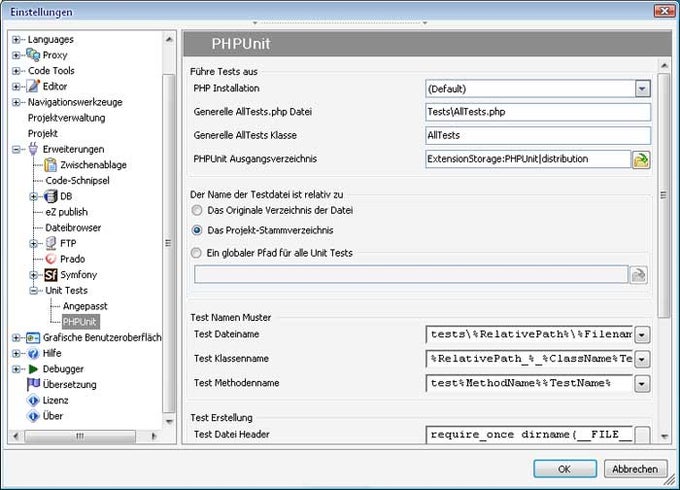
Task: Click the Generelle AllTests.php Datei field
Action: click(x=538, y=112)
